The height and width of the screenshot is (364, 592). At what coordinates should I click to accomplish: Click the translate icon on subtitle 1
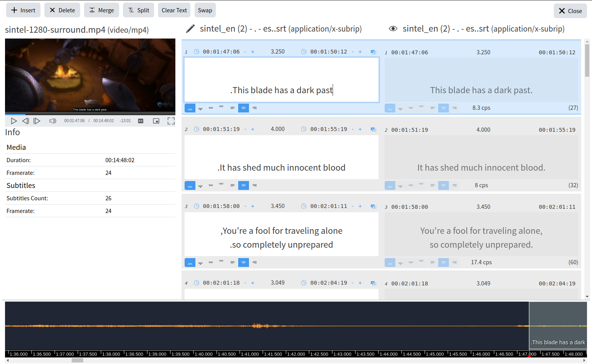(x=373, y=52)
